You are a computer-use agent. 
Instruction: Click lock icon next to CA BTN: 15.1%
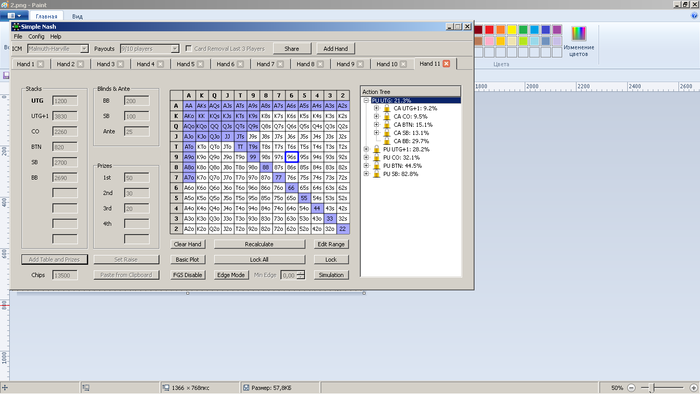click(387, 124)
